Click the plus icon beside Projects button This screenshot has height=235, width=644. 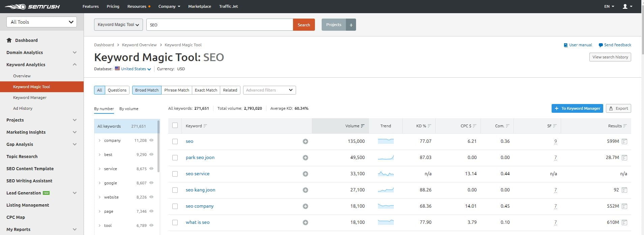pyautogui.click(x=351, y=25)
